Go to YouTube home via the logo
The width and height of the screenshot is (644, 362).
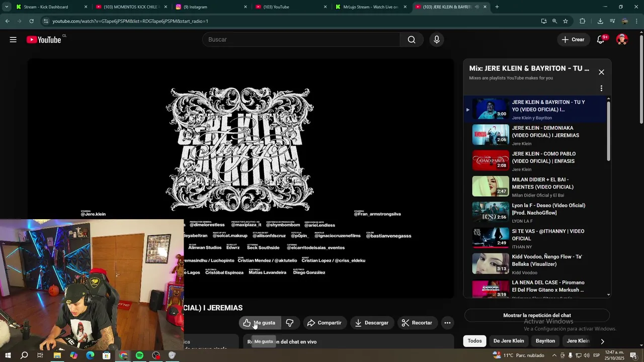[44, 40]
